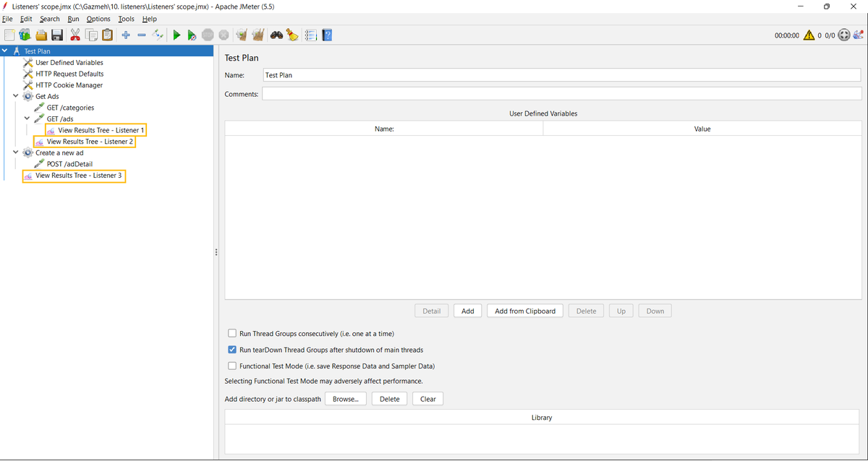Click the Add variable button
The height and width of the screenshot is (461, 868).
[x=468, y=311]
